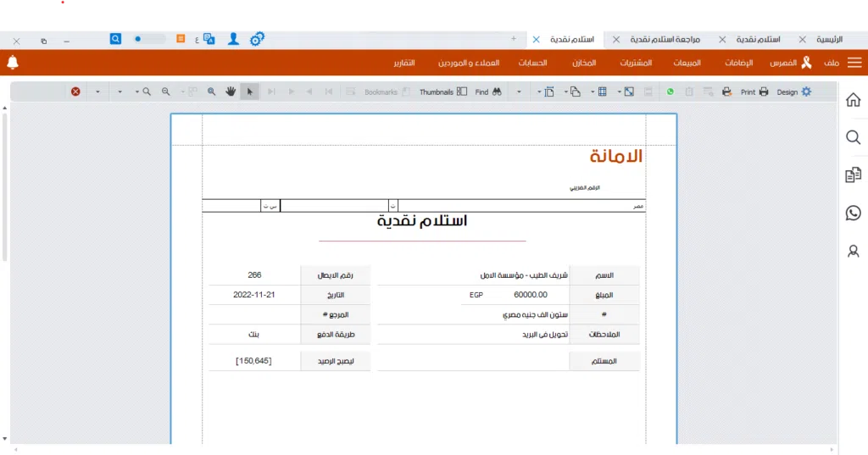Screen dimensions: 868x455
Task: Open the المخازن menu
Action: [x=584, y=63]
